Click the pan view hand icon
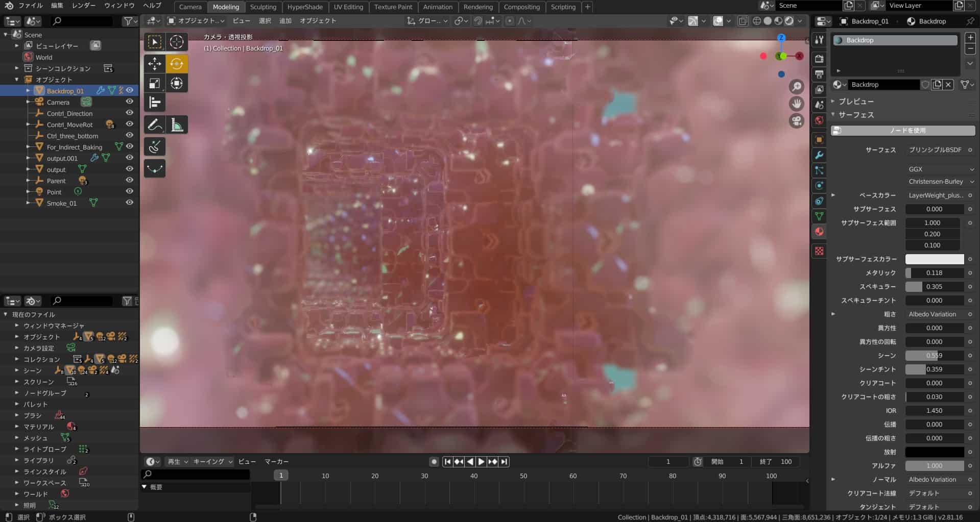 pyautogui.click(x=796, y=104)
